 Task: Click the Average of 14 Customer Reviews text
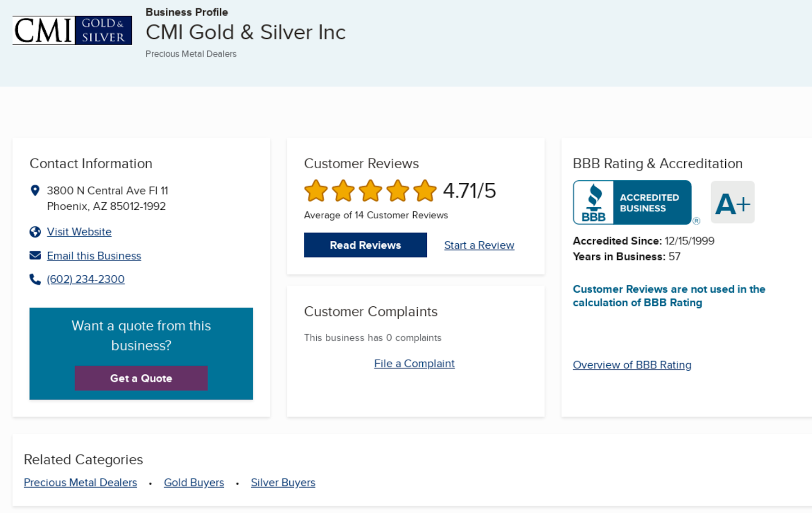tap(376, 215)
